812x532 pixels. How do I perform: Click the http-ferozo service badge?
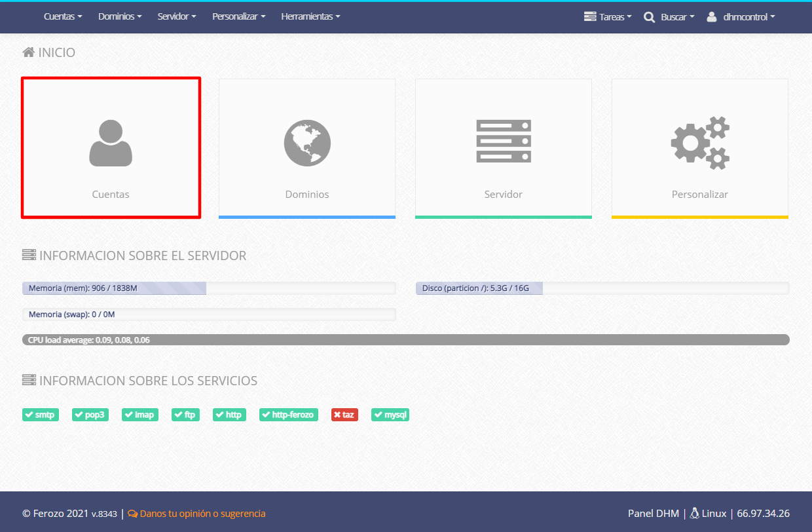(x=289, y=415)
